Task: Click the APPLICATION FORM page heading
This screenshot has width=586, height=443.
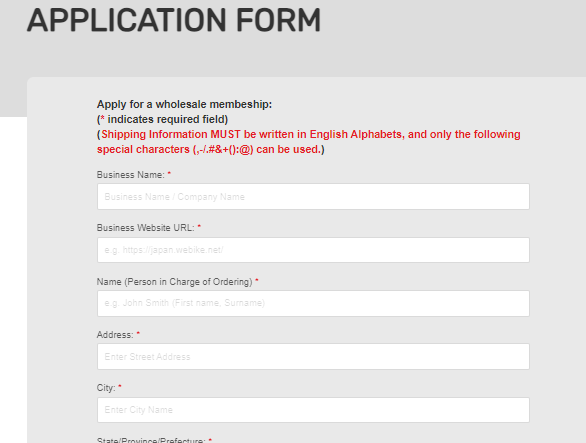Action: pyautogui.click(x=174, y=20)
